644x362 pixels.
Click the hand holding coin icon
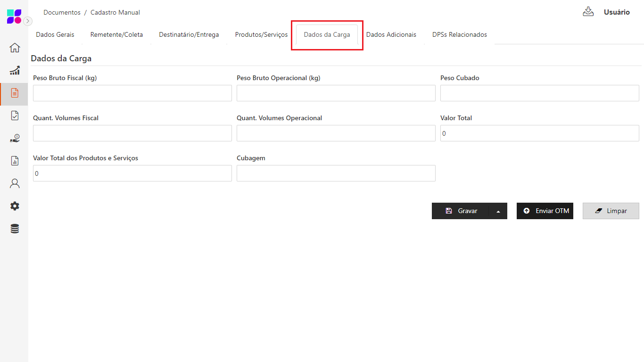(x=15, y=138)
